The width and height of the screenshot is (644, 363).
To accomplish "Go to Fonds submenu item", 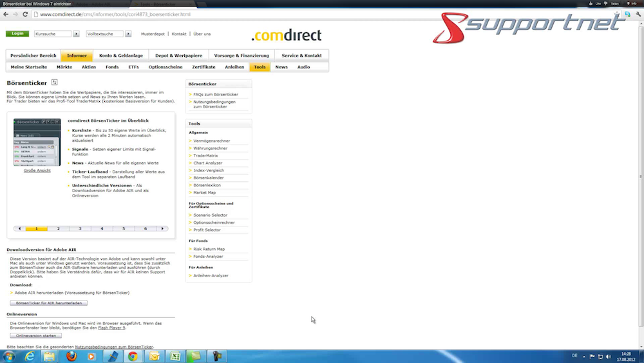I will (x=112, y=67).
